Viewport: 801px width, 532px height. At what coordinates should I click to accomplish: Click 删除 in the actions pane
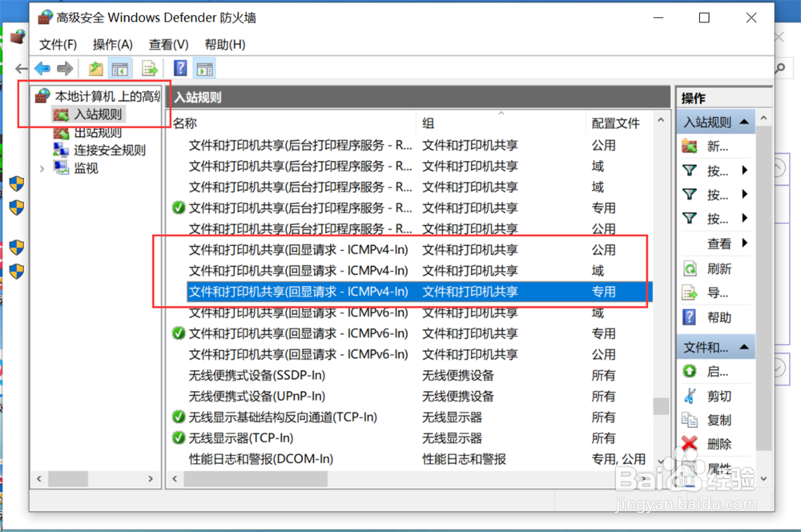click(718, 444)
